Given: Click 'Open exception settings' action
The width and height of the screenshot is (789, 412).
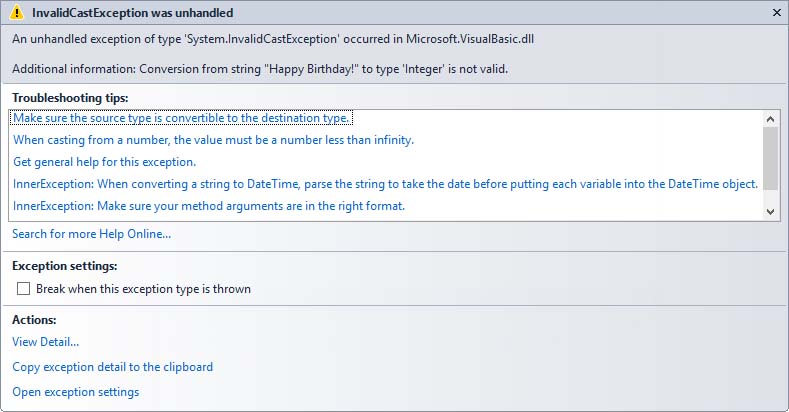Looking at the screenshot, I should pyautogui.click(x=76, y=392).
